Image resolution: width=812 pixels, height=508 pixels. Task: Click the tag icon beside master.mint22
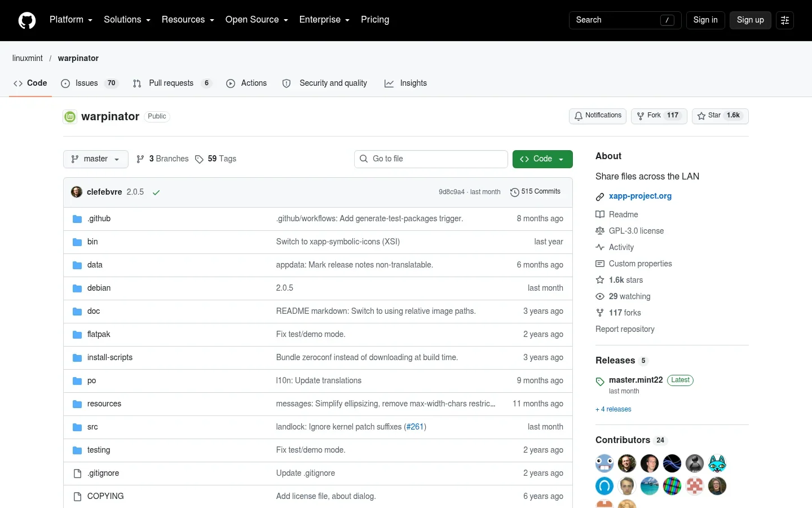600,382
